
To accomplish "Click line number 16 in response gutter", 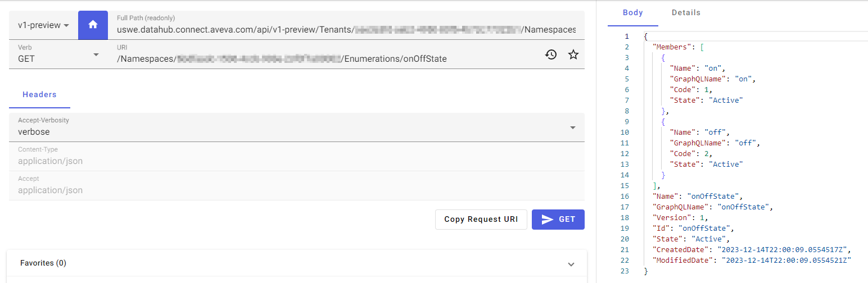I will pos(625,196).
